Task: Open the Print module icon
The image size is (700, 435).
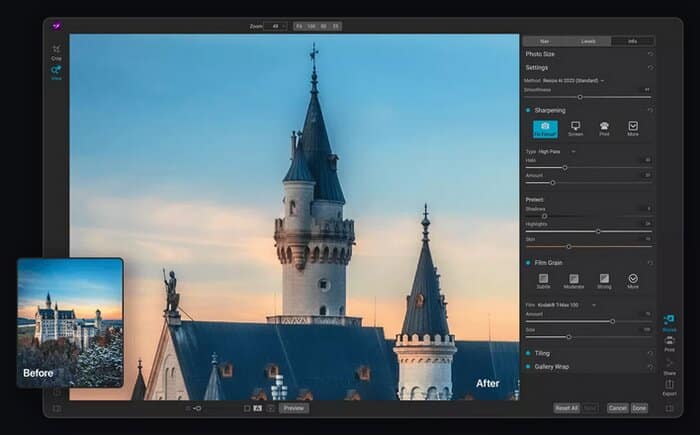Action: (669, 343)
